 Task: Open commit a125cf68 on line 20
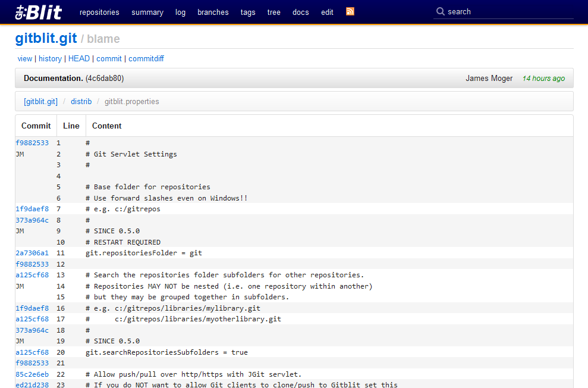pos(32,352)
